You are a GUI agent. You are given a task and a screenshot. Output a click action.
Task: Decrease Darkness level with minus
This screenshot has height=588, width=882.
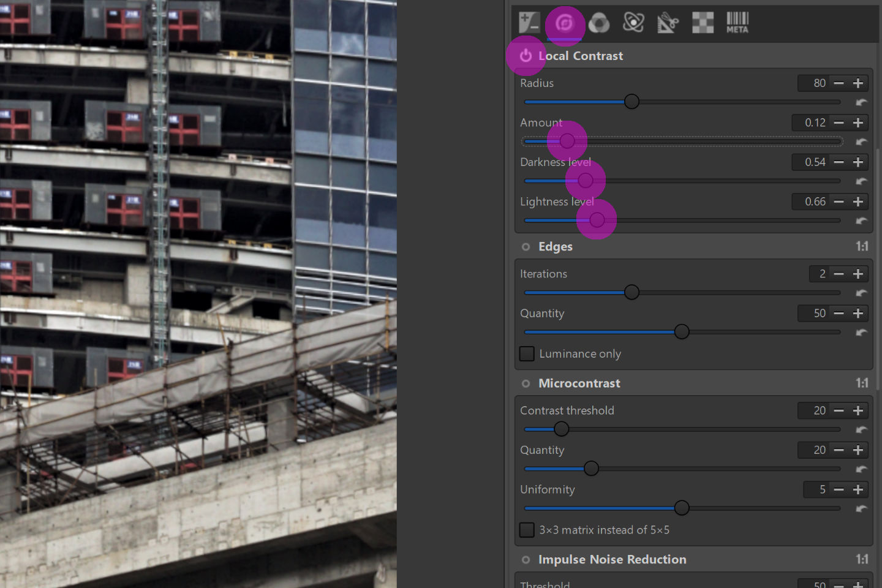839,162
